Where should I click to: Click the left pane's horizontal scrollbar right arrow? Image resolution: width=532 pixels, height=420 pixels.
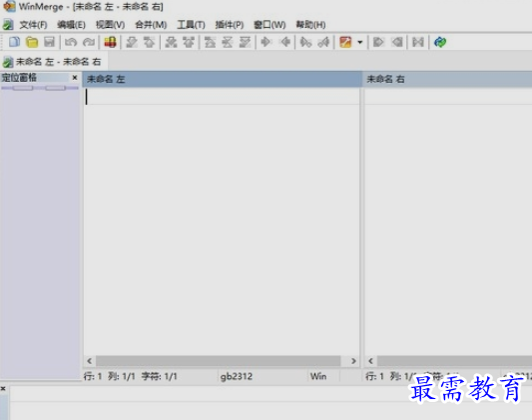[x=353, y=361]
